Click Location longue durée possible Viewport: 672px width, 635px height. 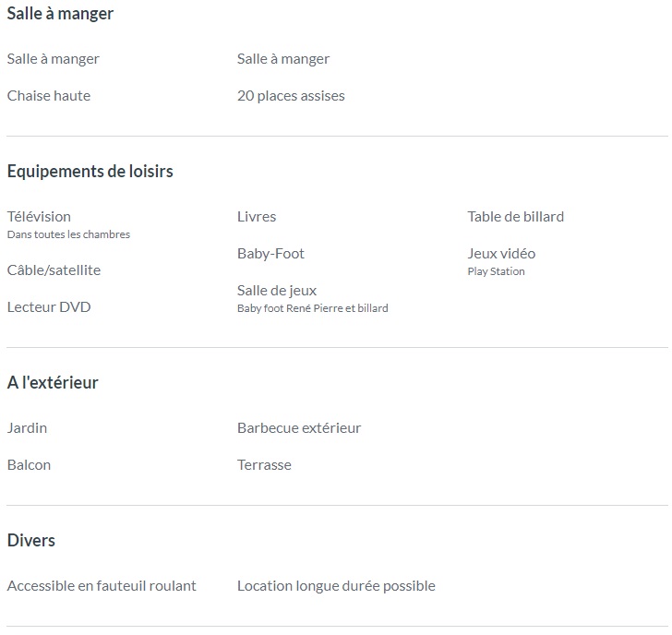click(x=336, y=586)
